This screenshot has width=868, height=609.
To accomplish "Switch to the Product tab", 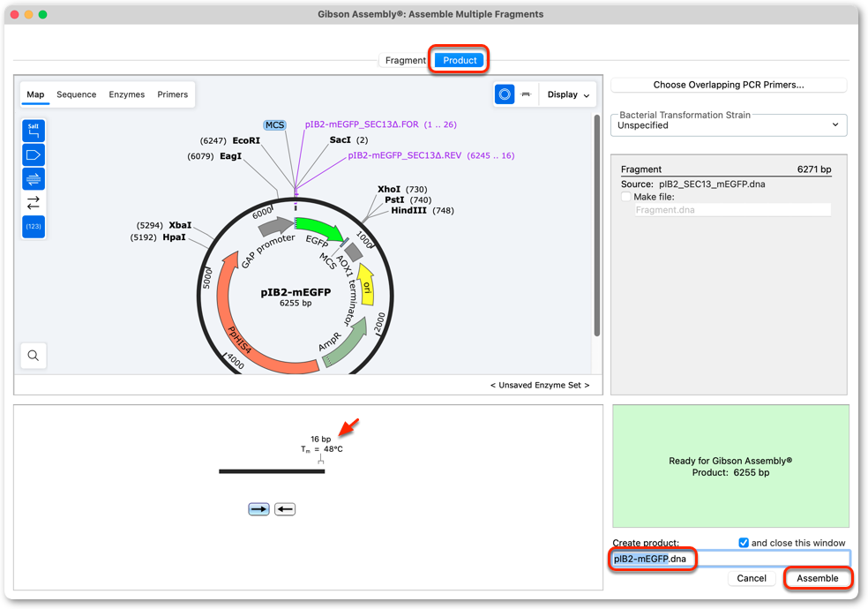I will (x=460, y=60).
